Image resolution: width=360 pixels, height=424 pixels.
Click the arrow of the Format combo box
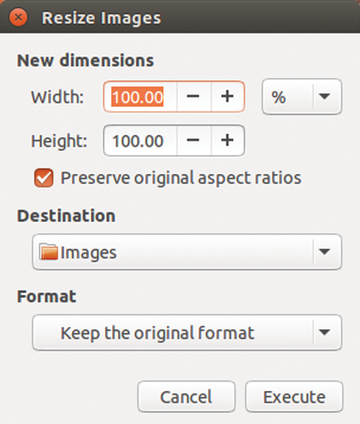click(324, 332)
